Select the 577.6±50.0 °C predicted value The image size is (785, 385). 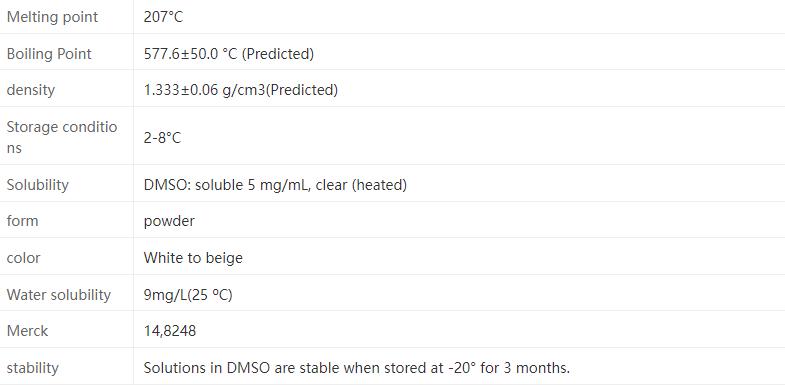pos(229,54)
